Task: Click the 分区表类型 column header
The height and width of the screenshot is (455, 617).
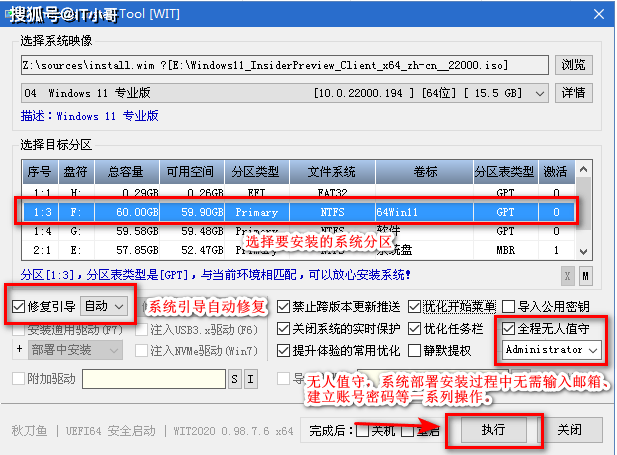Action: 506,172
